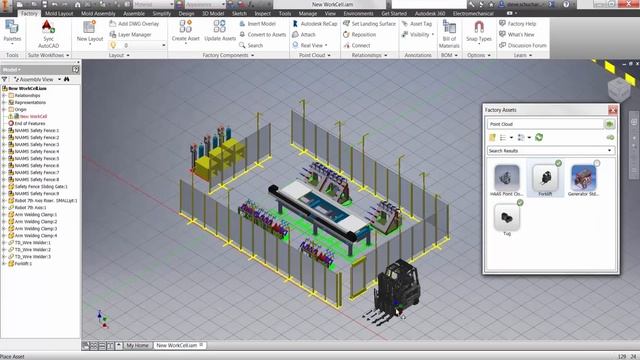Open the Search Results dropdown in Factory Assets
The image size is (640, 360).
[610, 151]
